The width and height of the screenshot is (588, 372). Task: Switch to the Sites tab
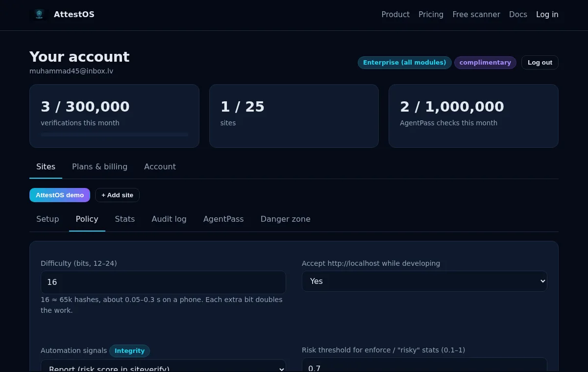pos(46,167)
